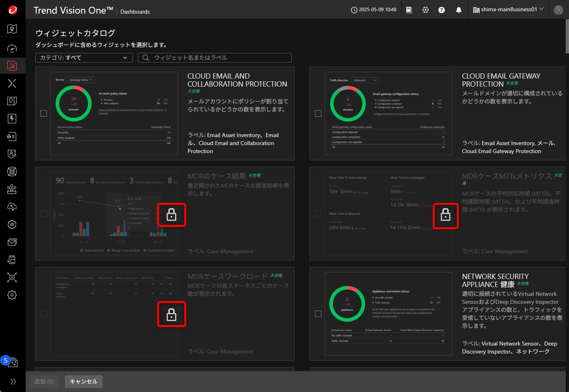Check the MDRケースワークロード widget checkbox

coord(44,314)
